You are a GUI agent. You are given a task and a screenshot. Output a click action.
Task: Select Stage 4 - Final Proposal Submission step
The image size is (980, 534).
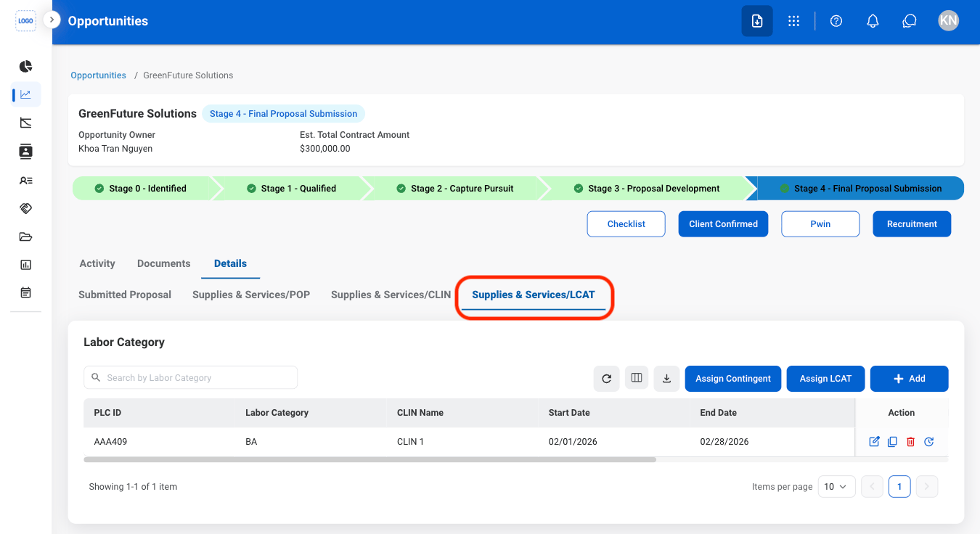click(x=860, y=189)
